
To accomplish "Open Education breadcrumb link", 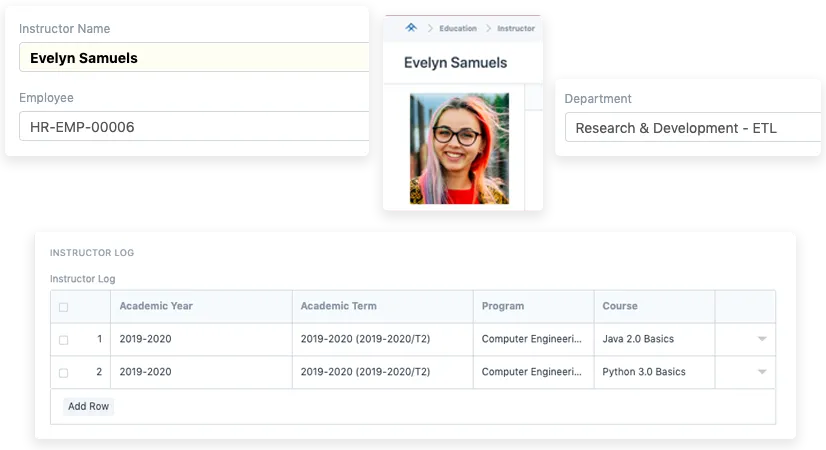I will tap(458, 29).
